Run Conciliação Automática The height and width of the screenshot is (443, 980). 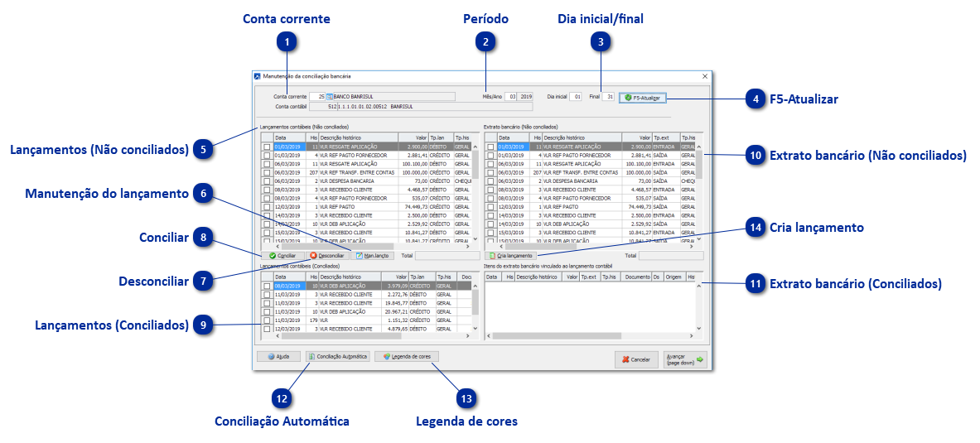pyautogui.click(x=338, y=356)
